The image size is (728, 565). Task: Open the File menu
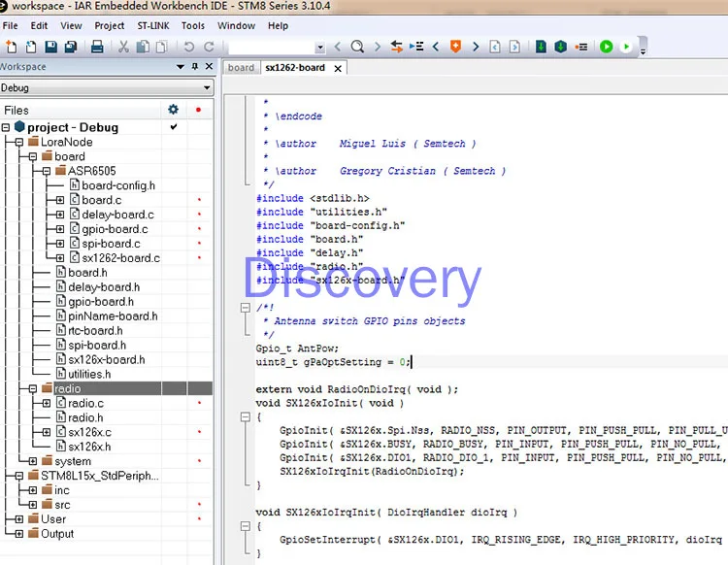pos(11,25)
